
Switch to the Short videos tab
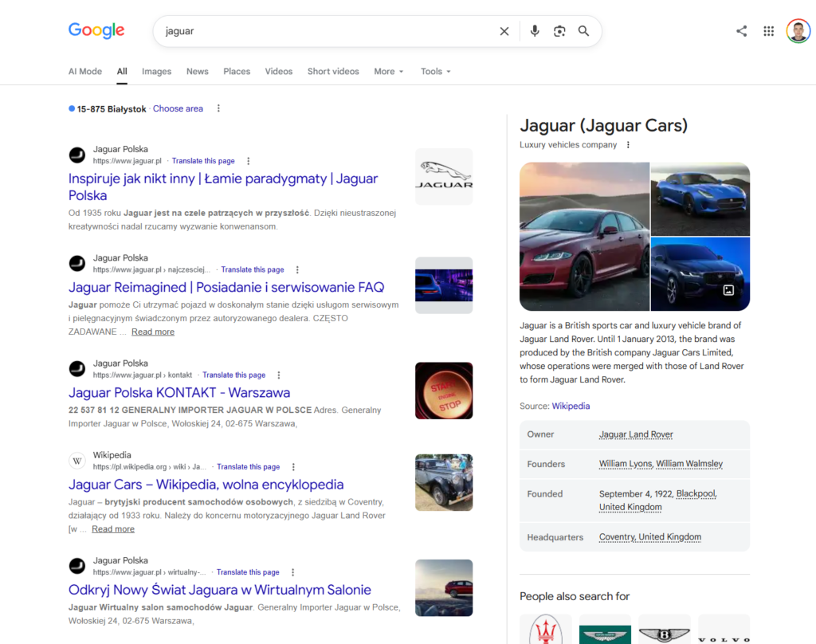coord(333,71)
